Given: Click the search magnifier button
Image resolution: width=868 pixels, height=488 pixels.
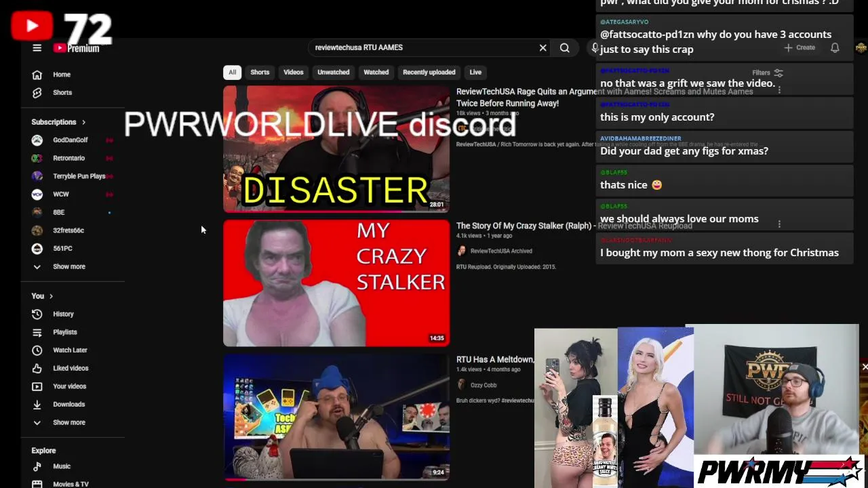Looking at the screenshot, I should [x=564, y=47].
